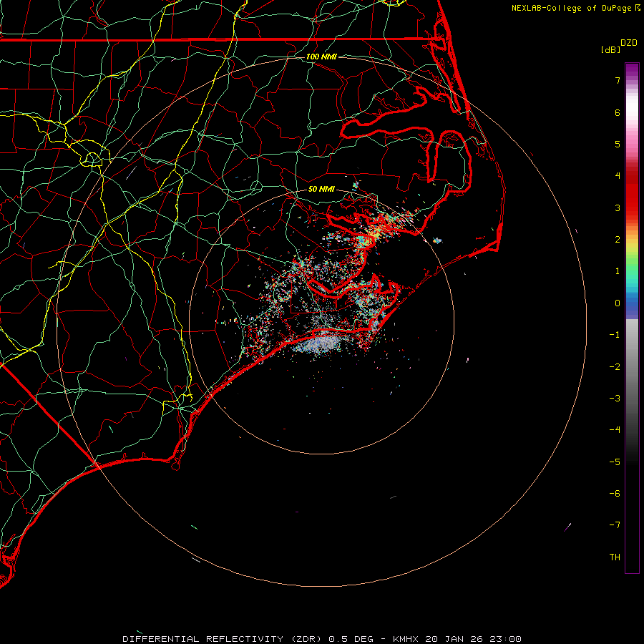Click the DZD label above color scale
644x644 pixels.
point(629,43)
